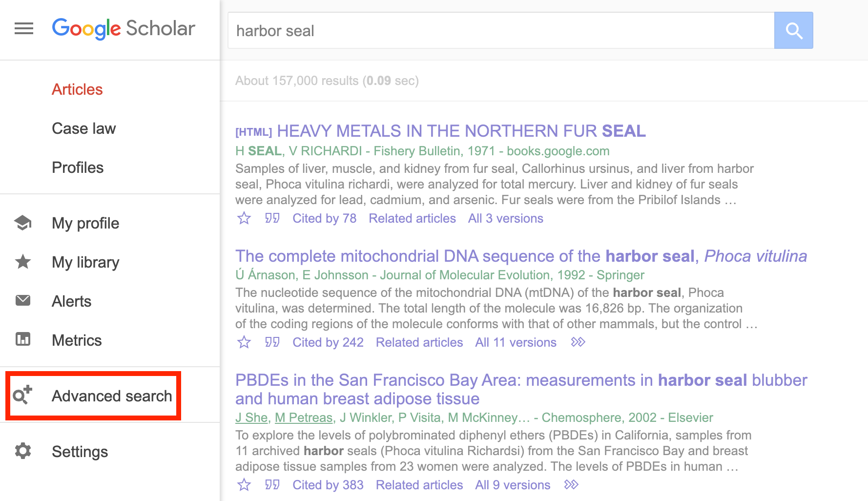Switch to the Case law section
868x501 pixels.
(x=83, y=128)
